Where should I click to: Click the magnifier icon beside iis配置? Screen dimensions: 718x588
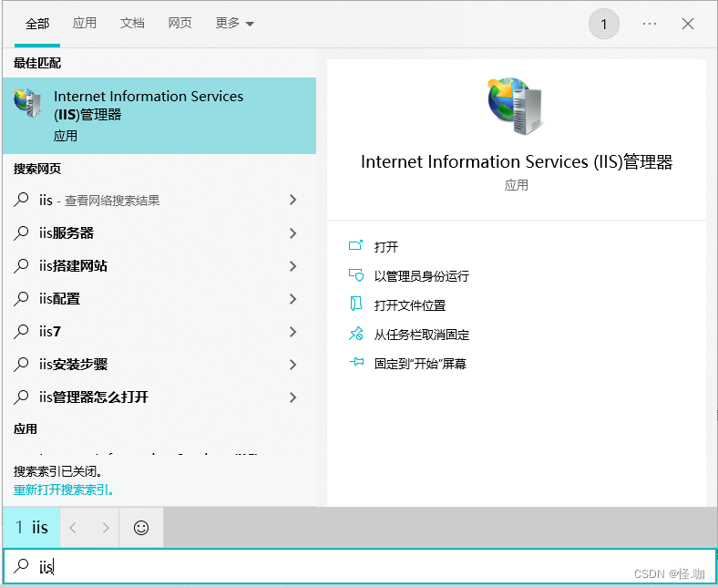[21, 299]
